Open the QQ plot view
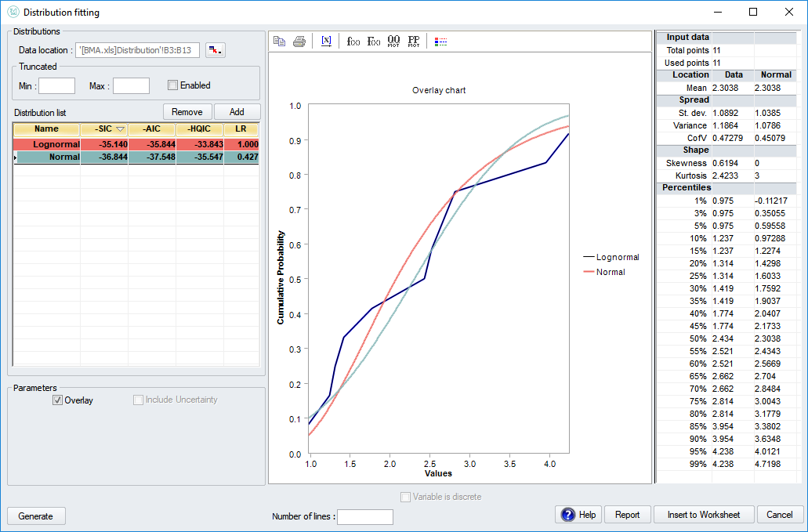Viewport: 808px width, 532px height. click(x=394, y=41)
